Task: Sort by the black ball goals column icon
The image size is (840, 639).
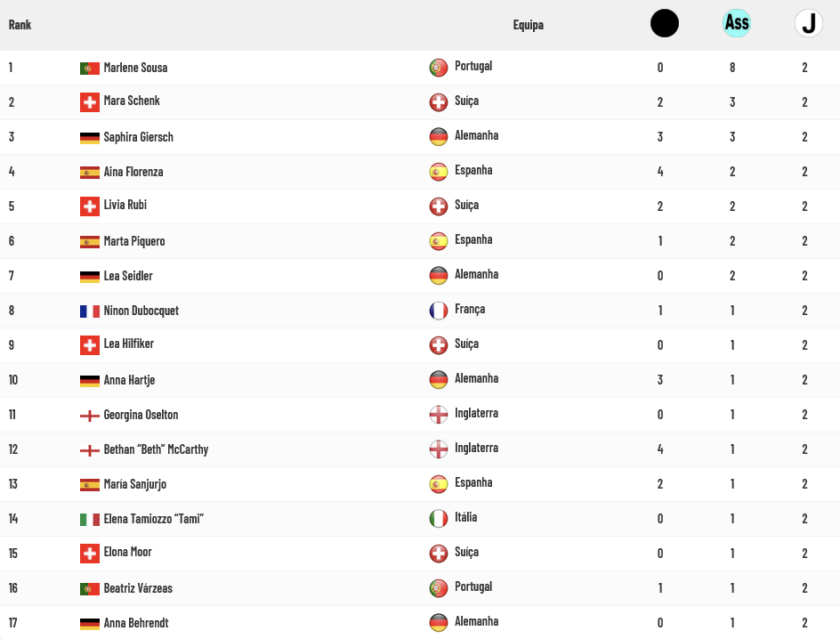Action: pyautogui.click(x=665, y=23)
